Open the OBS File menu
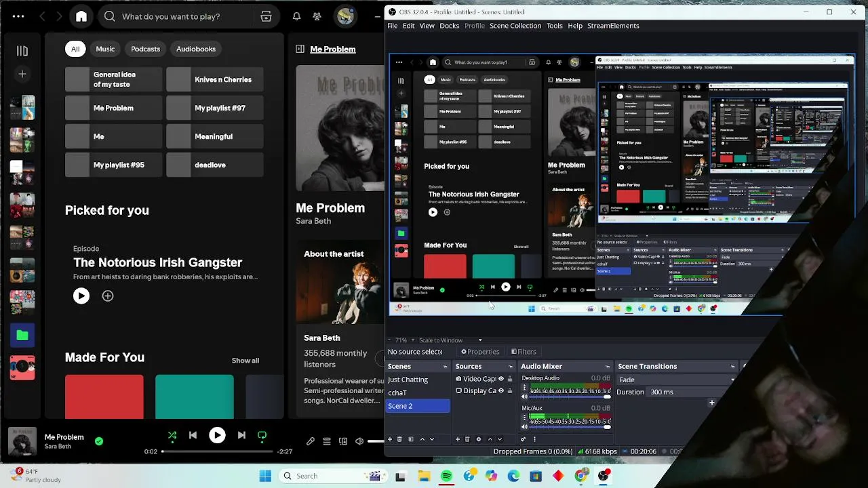868x488 pixels. coord(393,26)
